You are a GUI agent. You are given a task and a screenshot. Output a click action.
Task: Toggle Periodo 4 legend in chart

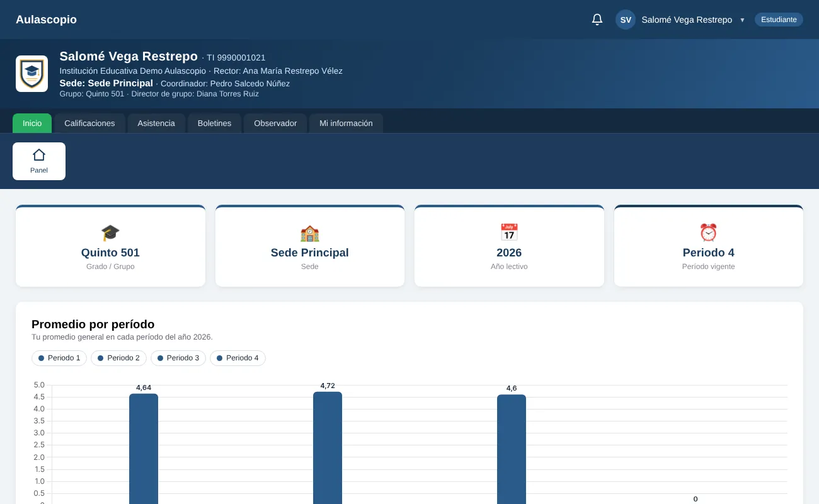238,358
